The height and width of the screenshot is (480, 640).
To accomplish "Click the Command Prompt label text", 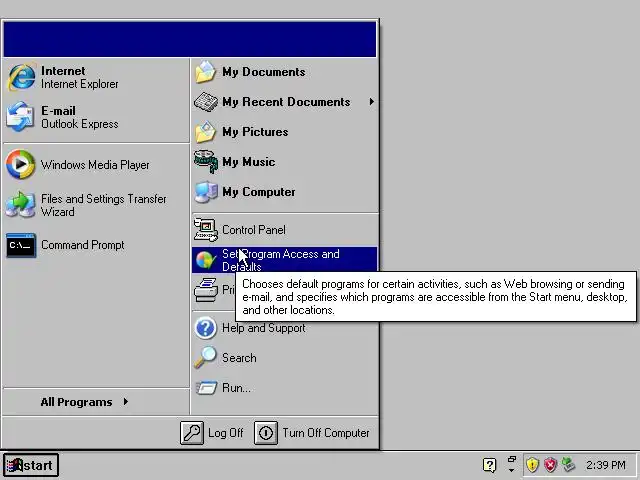I will point(82,245).
